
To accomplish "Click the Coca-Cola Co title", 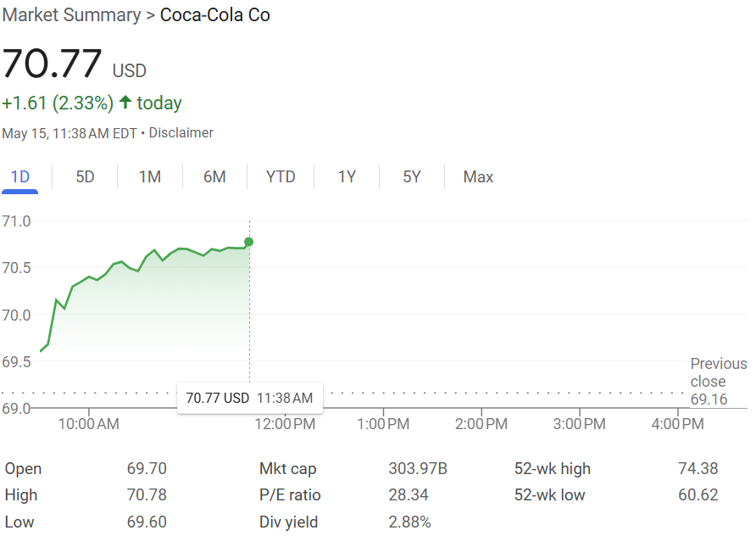I will pyautogui.click(x=215, y=15).
